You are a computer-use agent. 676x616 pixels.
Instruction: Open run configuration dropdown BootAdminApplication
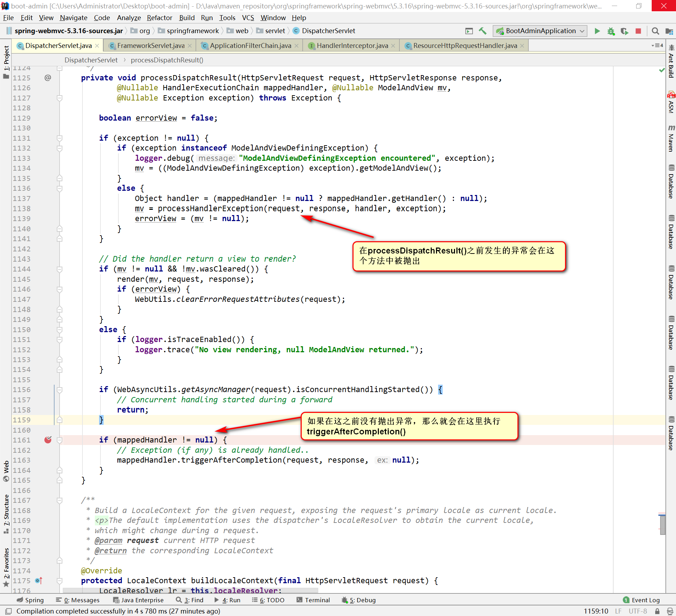[x=540, y=31]
